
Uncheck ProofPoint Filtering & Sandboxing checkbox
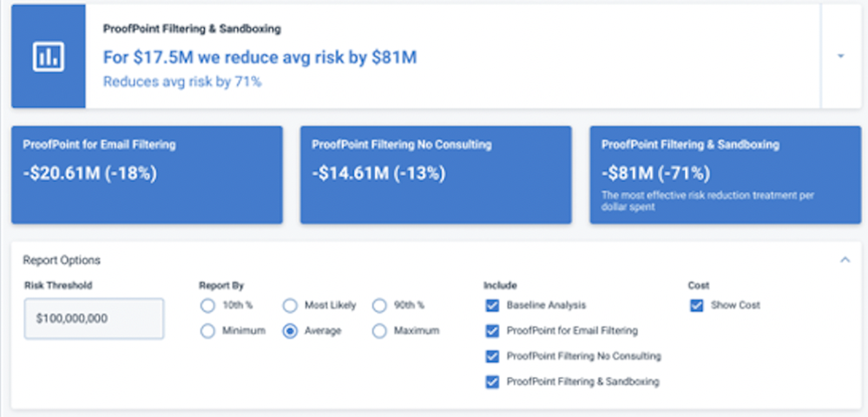pos(492,382)
